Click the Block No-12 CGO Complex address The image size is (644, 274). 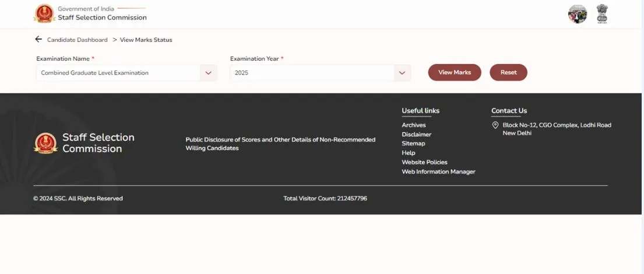[x=557, y=129]
